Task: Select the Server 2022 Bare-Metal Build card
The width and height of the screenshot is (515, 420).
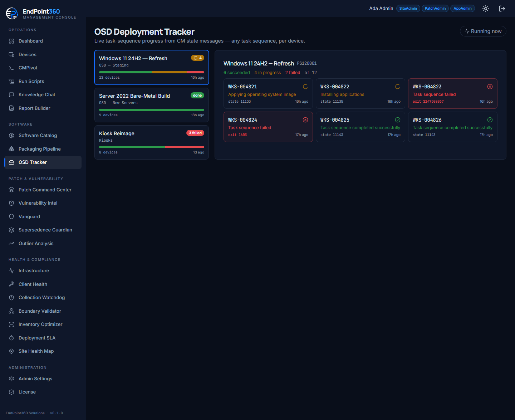Action: [x=152, y=105]
